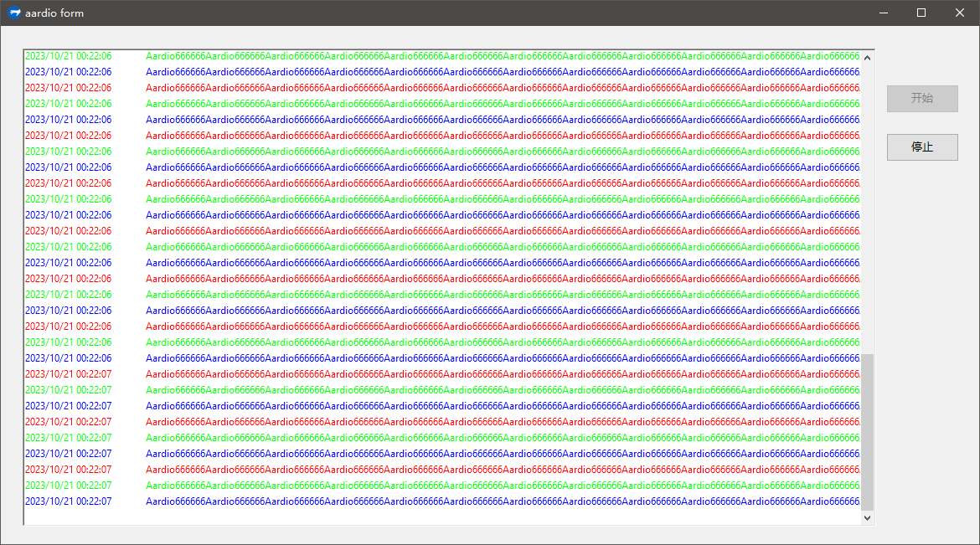Click the greyed-out 开始 button
The width and height of the screenshot is (980, 545).
pyautogui.click(x=922, y=99)
